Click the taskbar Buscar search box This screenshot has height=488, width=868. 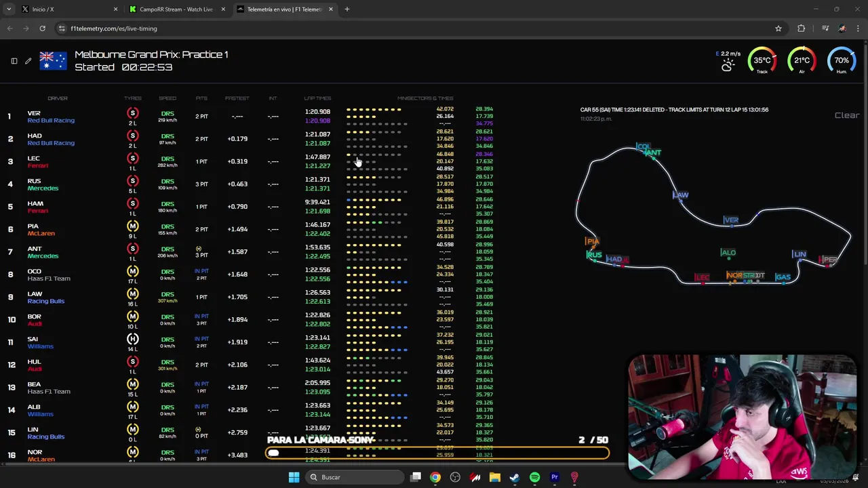click(x=354, y=477)
